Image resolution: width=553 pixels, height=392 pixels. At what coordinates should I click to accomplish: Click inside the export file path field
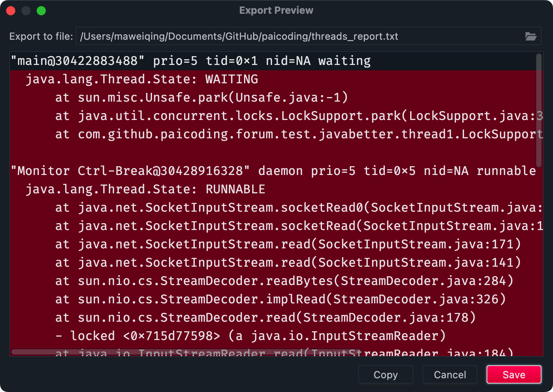coord(298,36)
